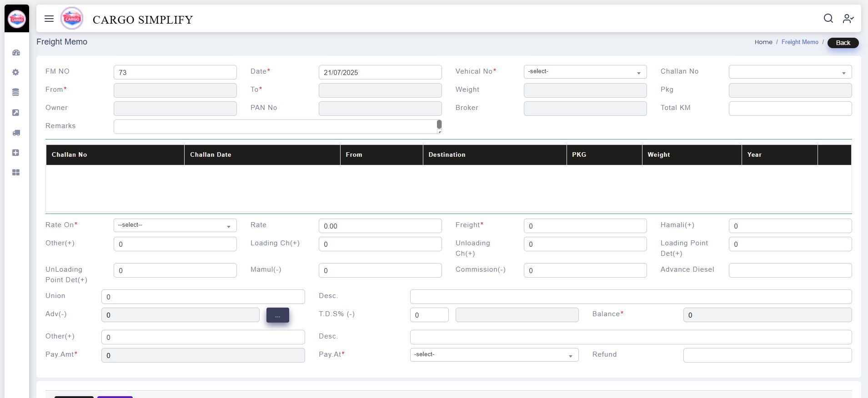This screenshot has width=868, height=398.
Task: Toggle the hamburger menu icon
Action: coord(49,19)
